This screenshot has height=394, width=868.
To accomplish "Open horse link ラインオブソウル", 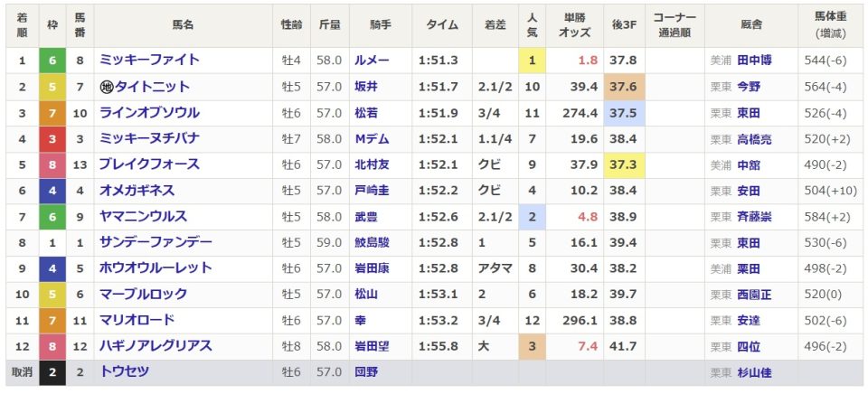I will click(149, 113).
